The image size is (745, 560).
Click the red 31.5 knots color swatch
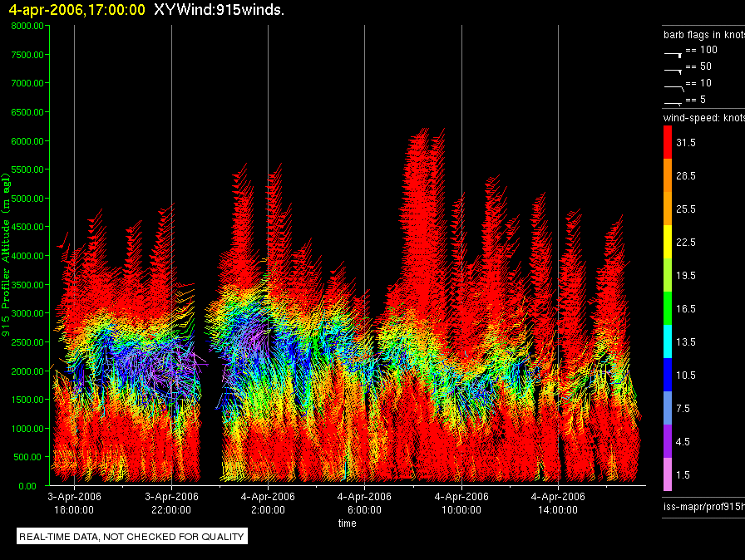click(668, 142)
